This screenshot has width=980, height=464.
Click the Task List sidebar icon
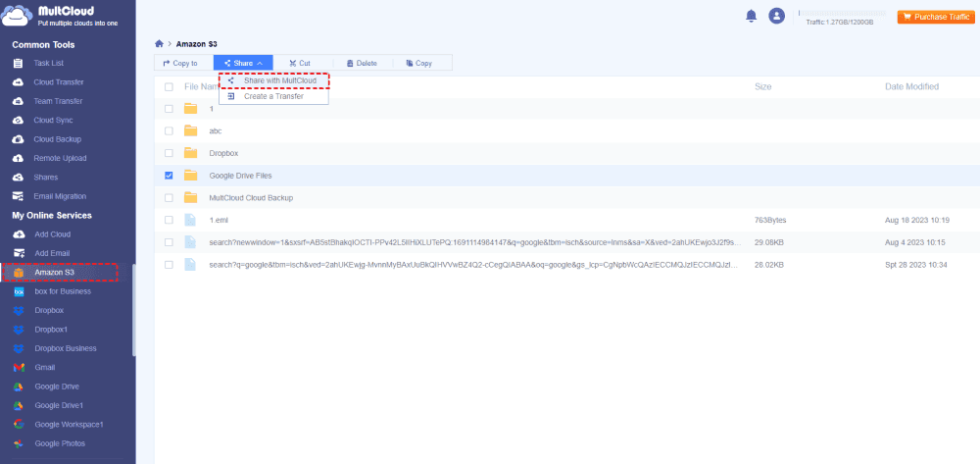tap(19, 63)
